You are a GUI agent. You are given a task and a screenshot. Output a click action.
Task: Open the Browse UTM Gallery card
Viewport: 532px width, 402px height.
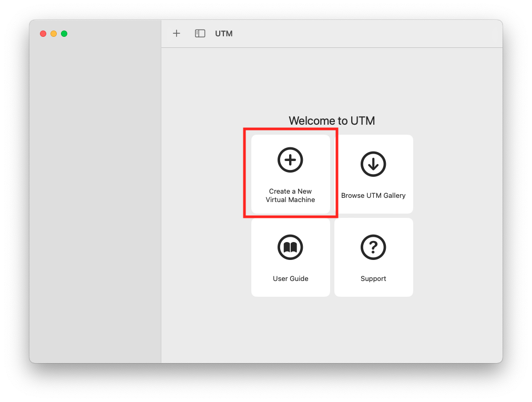pyautogui.click(x=374, y=174)
